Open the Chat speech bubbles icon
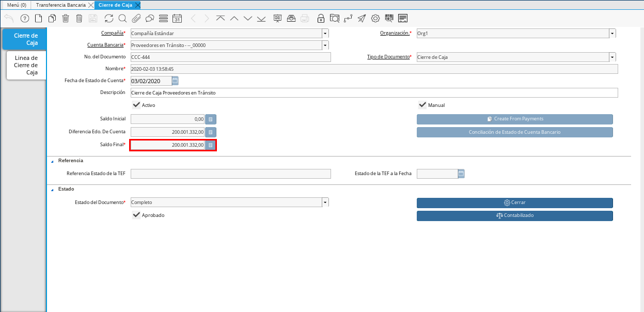The width and height of the screenshot is (644, 312). pyautogui.click(x=150, y=19)
